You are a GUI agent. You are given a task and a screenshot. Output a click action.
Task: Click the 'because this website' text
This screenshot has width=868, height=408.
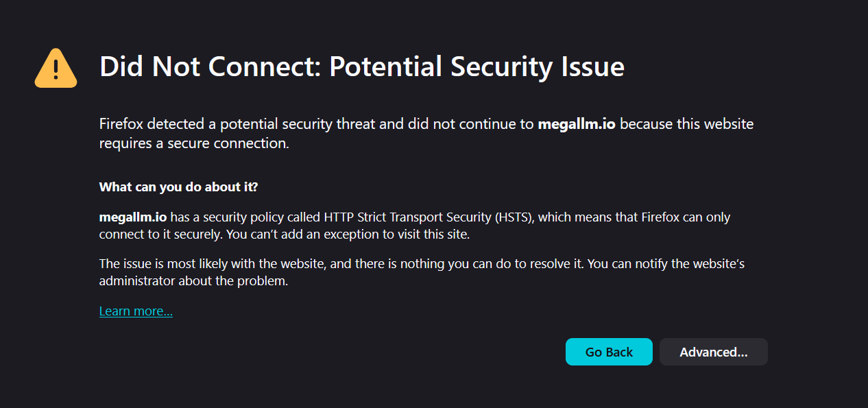(686, 124)
